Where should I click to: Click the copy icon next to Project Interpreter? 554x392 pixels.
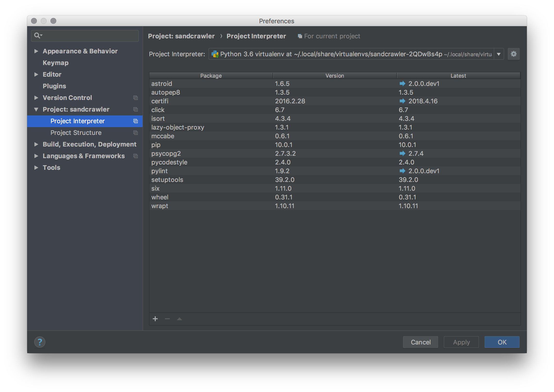[135, 121]
